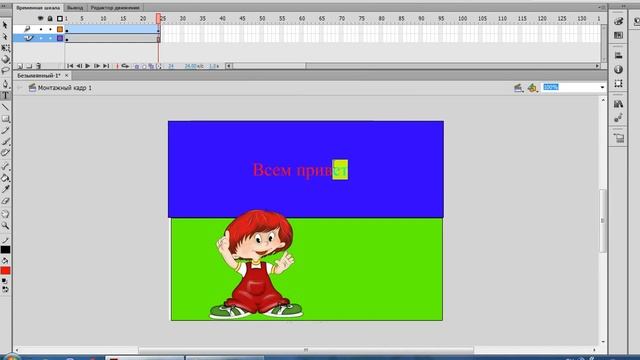Create a new layer folder
640x360 pixels.
click(29, 66)
